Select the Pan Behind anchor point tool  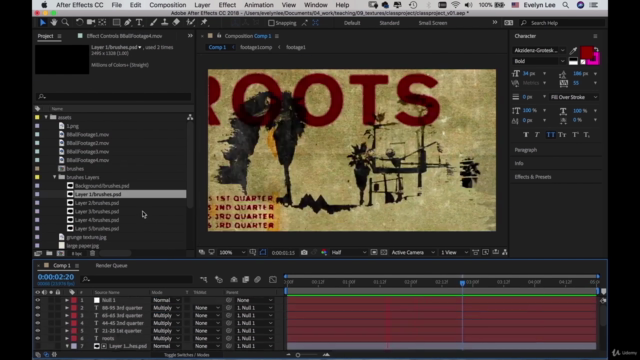[102, 23]
